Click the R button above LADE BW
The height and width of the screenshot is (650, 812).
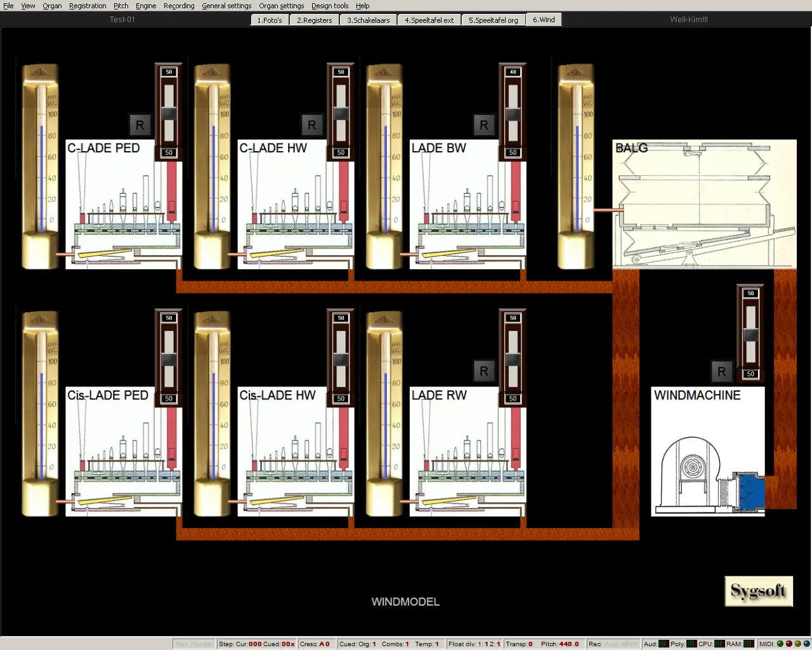(484, 125)
